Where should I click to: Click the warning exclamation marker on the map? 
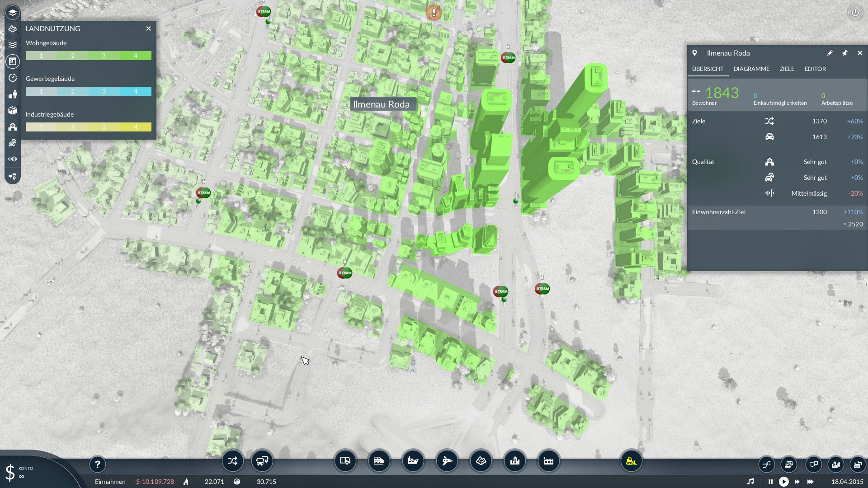click(x=434, y=13)
